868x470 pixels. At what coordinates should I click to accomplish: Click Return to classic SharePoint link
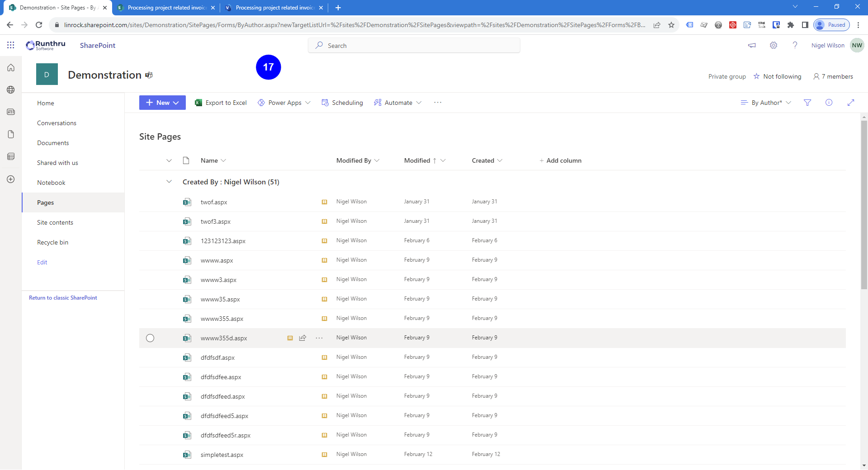(63, 298)
